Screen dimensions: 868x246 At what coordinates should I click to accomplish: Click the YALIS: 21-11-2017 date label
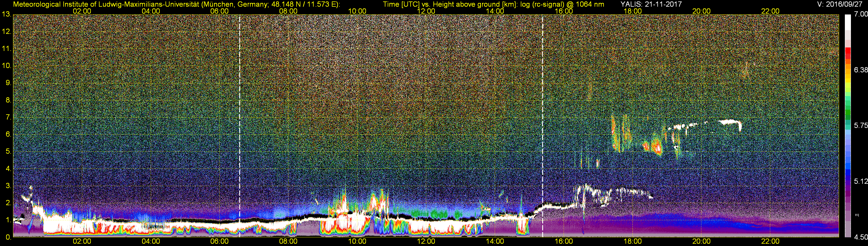point(651,4)
